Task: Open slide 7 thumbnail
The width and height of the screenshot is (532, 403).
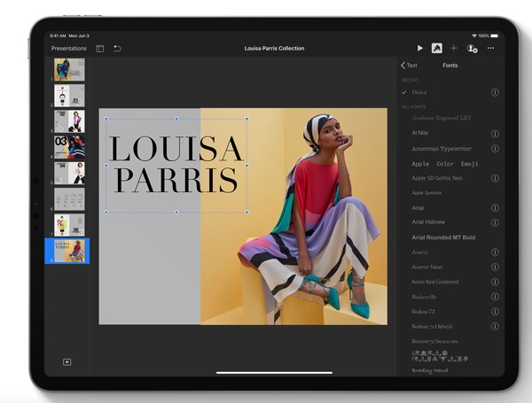Action: tap(69, 225)
